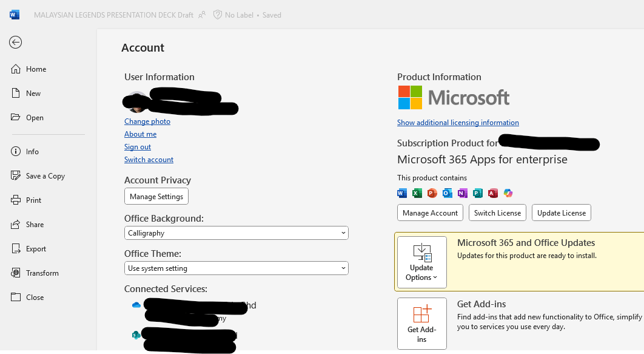Click the PowerPoint app icon
The width and height of the screenshot is (644, 354).
click(432, 193)
